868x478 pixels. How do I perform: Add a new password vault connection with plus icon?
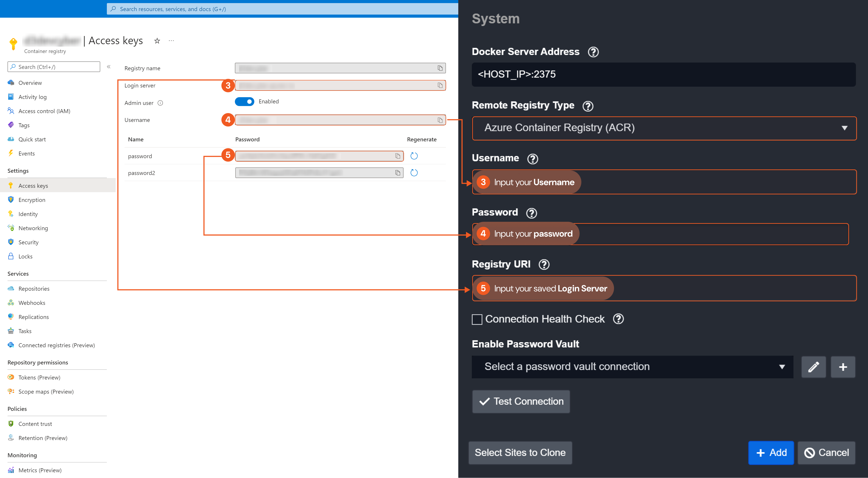pos(843,367)
